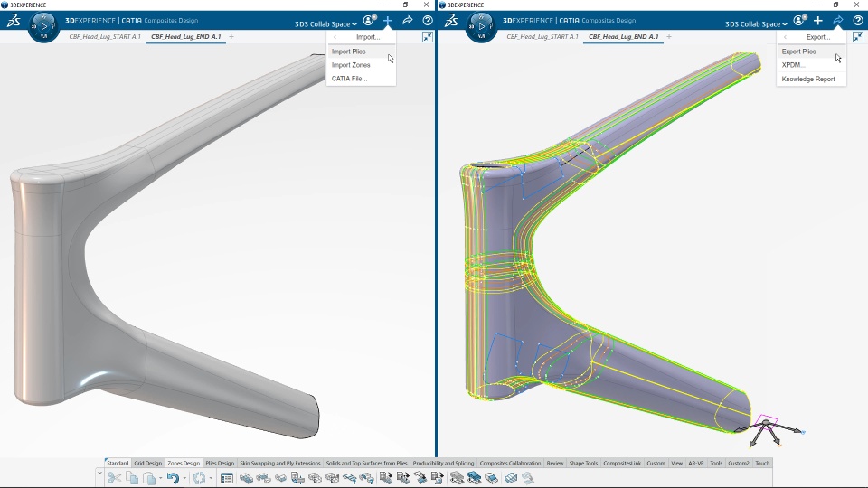Image resolution: width=868 pixels, height=488 pixels.
Task: Choose Import Plies in left window menu
Action: [361, 52]
